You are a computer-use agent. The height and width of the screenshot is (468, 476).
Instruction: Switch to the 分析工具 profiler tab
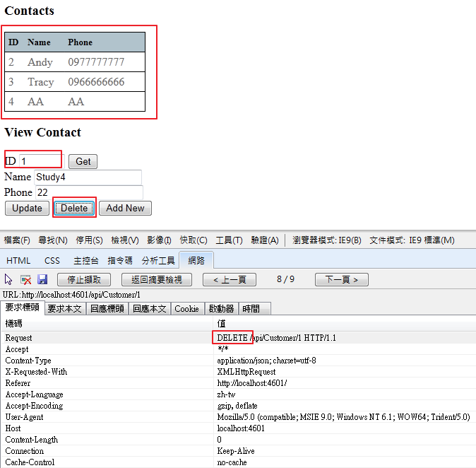(158, 261)
